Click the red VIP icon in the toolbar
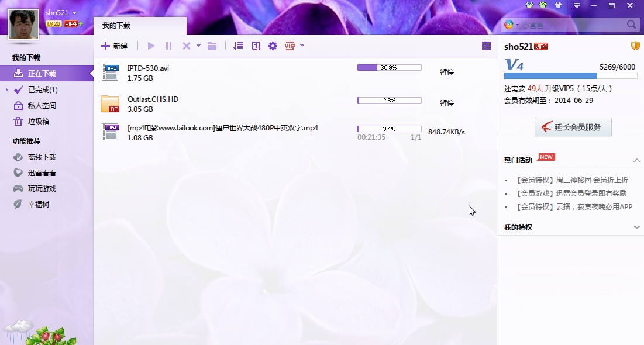 click(x=290, y=46)
